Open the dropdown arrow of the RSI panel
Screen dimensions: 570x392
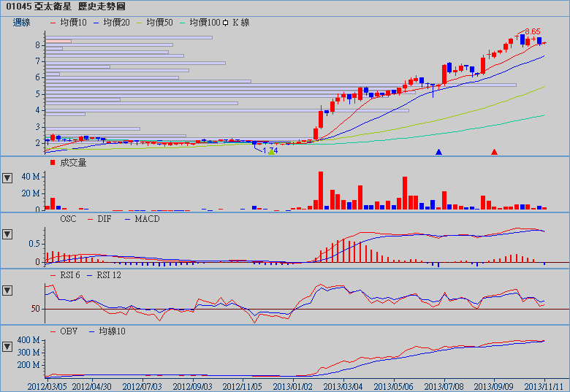(x=7, y=290)
